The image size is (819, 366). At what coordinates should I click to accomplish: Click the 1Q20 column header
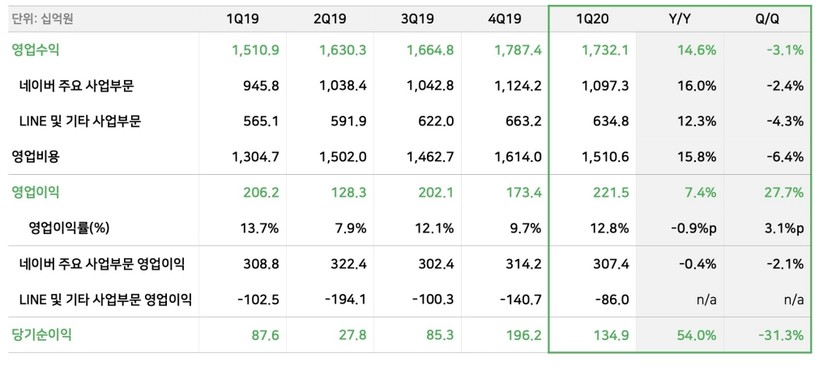[592, 19]
